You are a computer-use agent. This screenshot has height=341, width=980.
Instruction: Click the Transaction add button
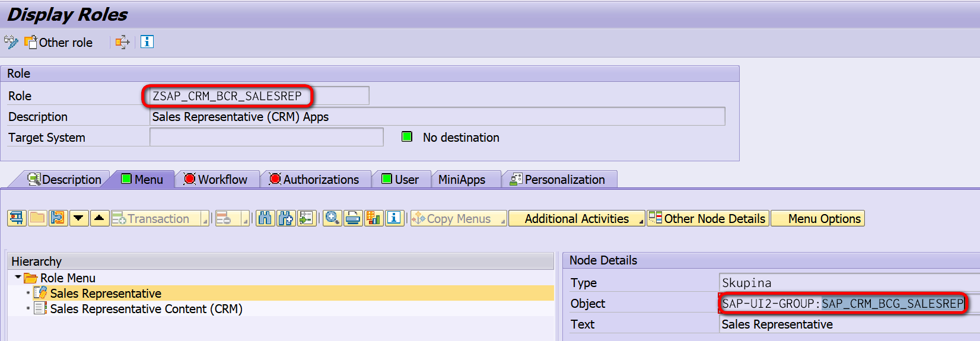coord(156,218)
